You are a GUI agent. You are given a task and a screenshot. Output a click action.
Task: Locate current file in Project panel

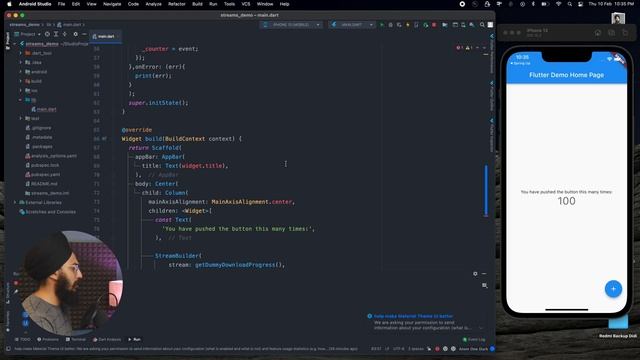(47, 34)
